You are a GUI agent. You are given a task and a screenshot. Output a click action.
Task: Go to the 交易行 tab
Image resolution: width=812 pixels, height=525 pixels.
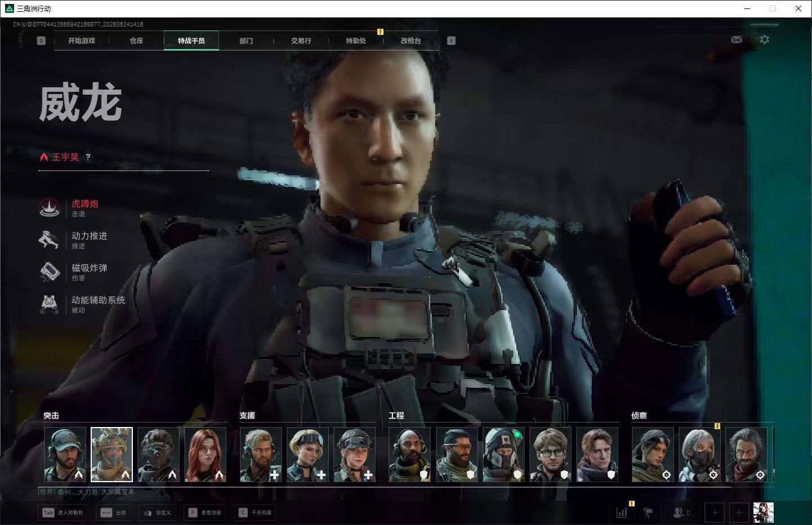(301, 41)
